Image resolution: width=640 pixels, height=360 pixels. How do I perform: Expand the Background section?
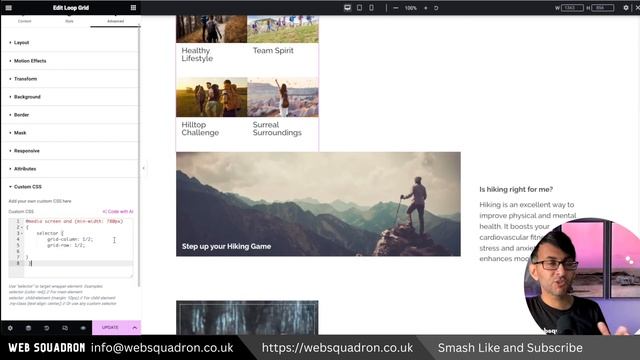click(70, 97)
